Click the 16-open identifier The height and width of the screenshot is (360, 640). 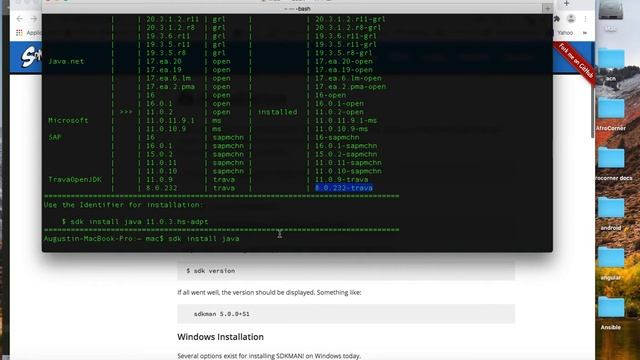pos(331,95)
